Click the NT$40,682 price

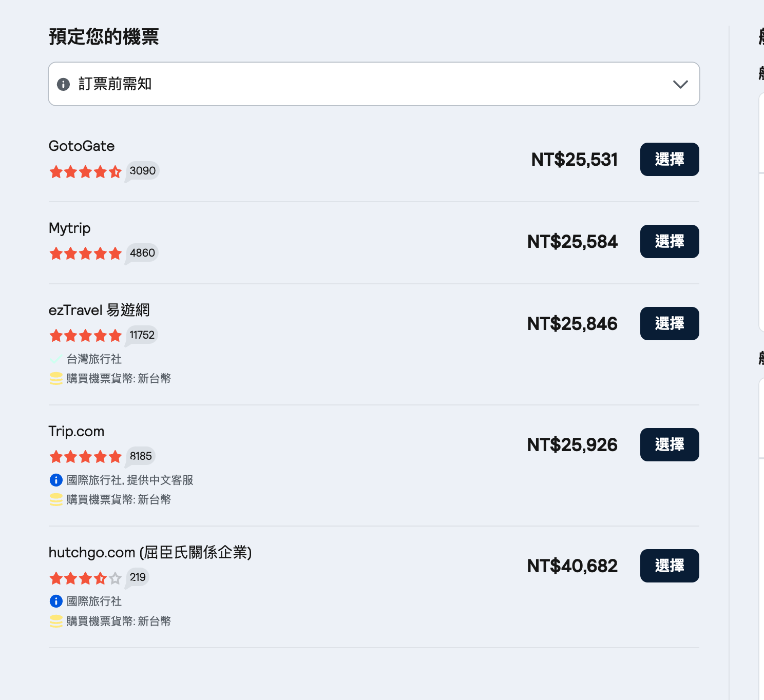[572, 566]
